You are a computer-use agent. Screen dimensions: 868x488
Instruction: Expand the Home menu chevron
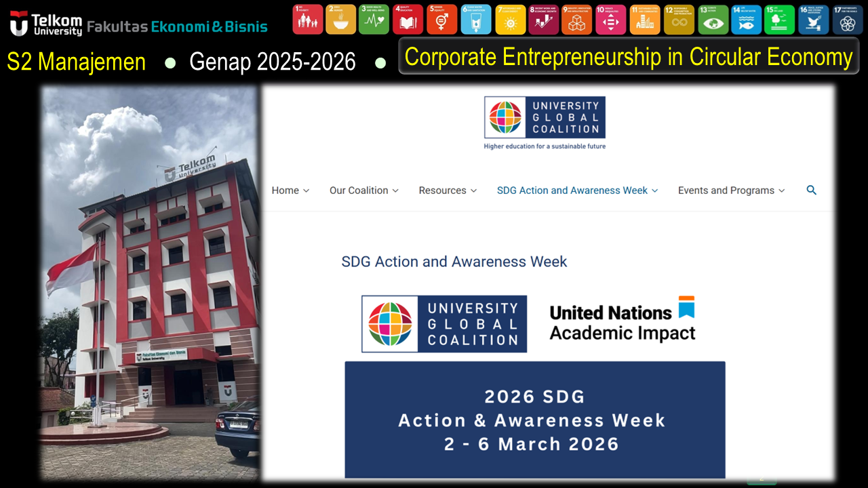click(x=306, y=191)
